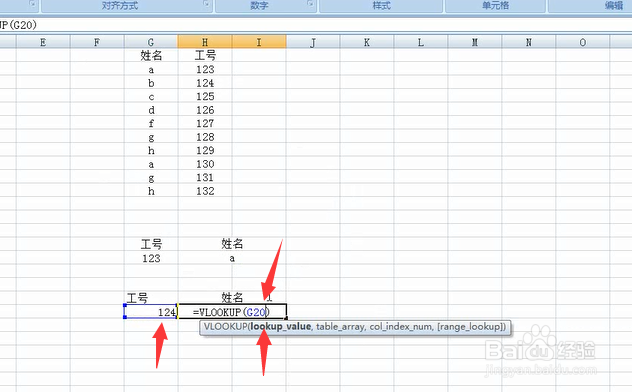Click in the formula bar showing P(G20)
Image resolution: width=632 pixels, height=392 pixels.
(x=316, y=25)
